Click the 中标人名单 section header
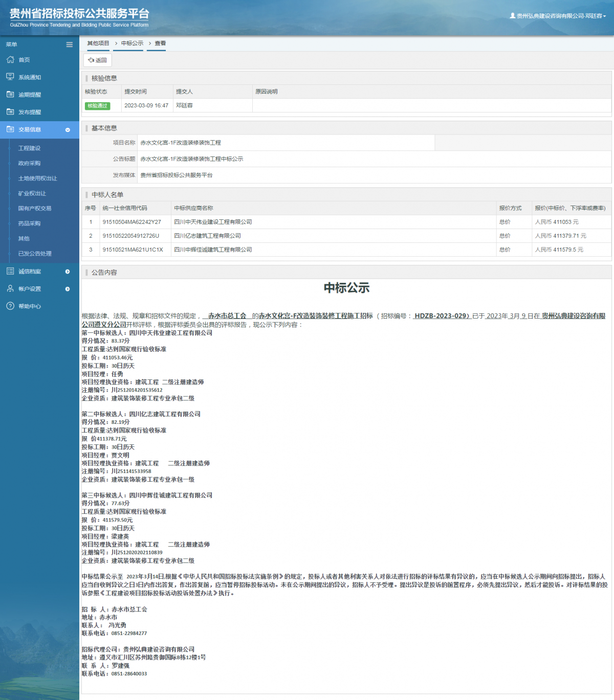 pyautogui.click(x=107, y=195)
